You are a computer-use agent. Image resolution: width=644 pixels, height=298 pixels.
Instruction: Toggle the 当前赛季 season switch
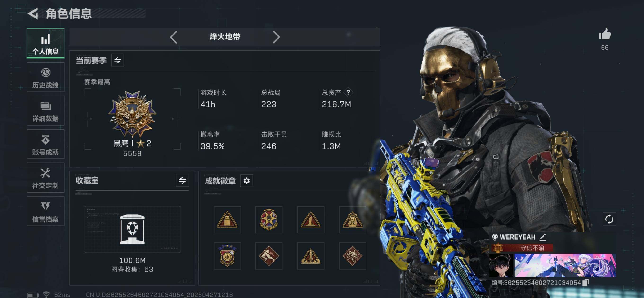coord(117,60)
